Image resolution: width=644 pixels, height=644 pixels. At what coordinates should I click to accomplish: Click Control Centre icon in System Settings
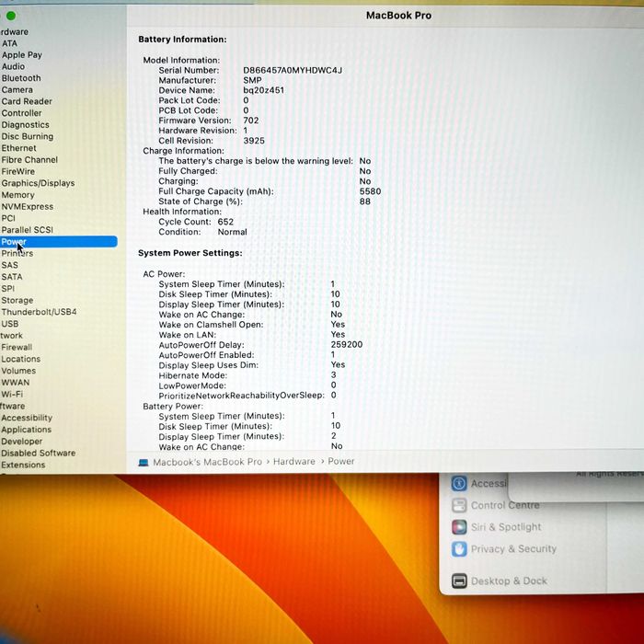[459, 505]
